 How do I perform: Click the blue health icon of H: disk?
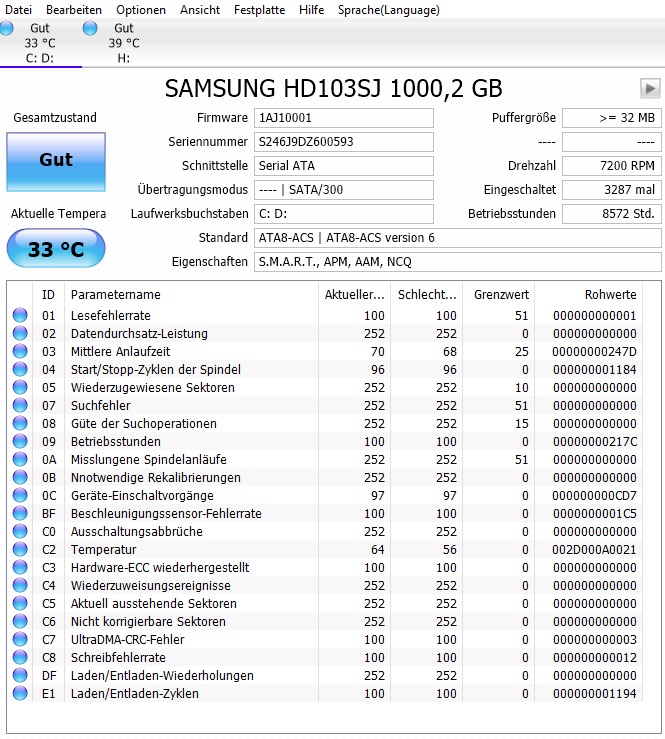pos(90,28)
